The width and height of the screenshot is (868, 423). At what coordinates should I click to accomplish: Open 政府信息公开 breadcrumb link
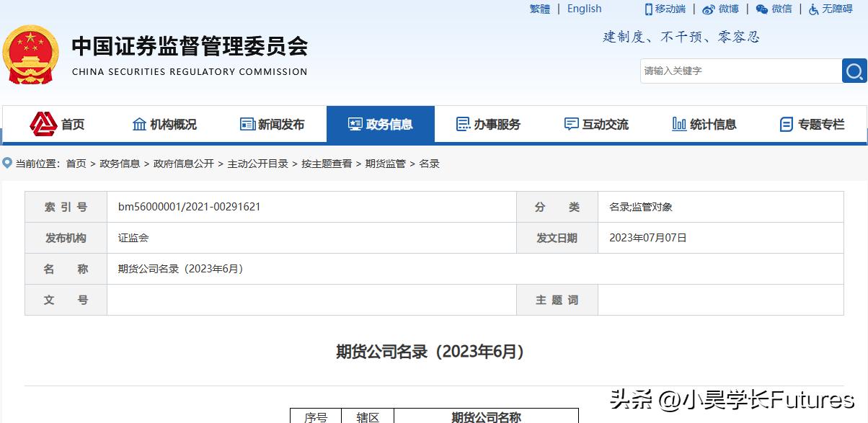pyautogui.click(x=185, y=164)
